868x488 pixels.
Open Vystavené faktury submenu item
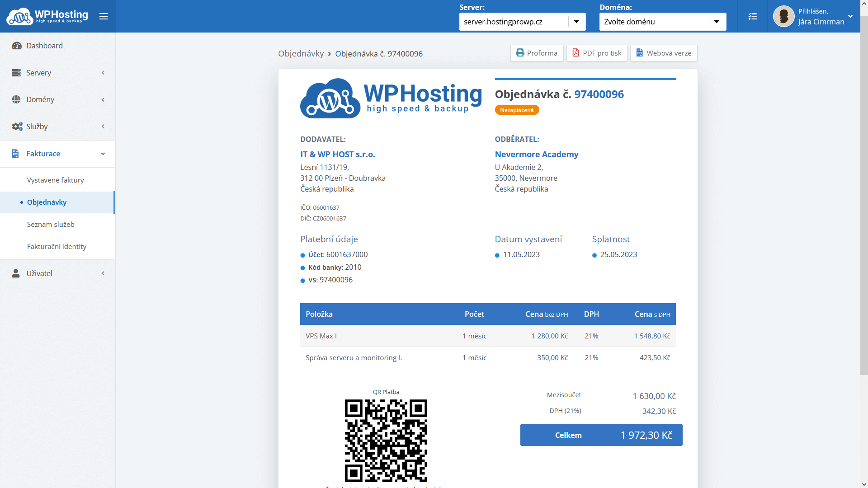(x=56, y=180)
